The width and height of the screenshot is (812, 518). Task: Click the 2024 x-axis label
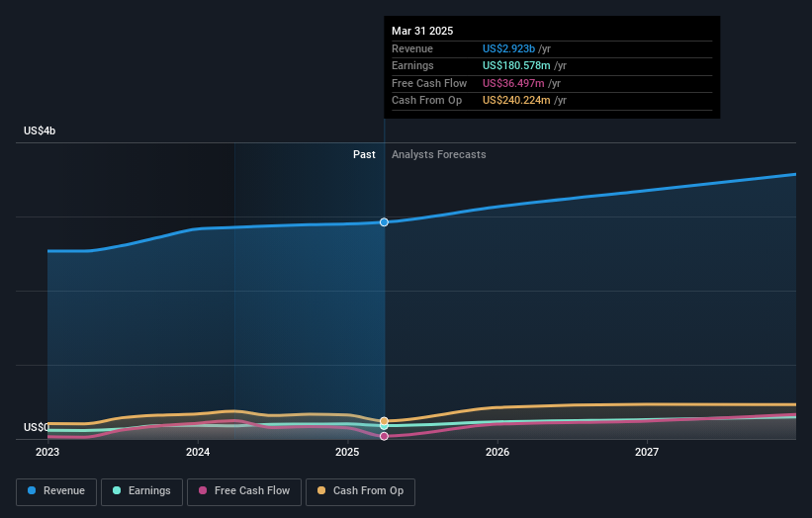coord(198,452)
